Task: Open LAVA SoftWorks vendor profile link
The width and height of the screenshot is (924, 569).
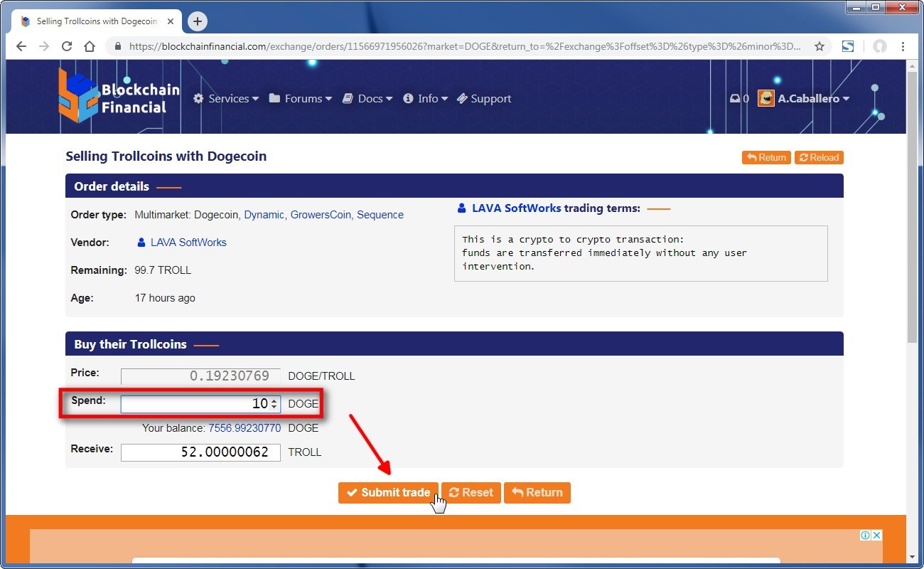Action: (188, 243)
